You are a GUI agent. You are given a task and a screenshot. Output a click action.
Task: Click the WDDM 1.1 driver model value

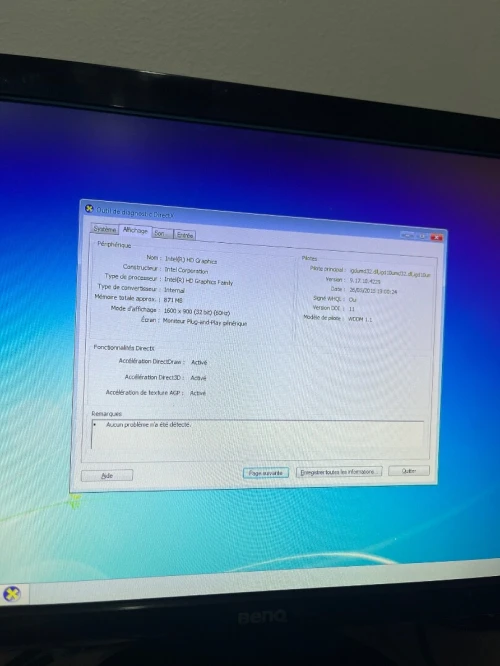(360, 319)
